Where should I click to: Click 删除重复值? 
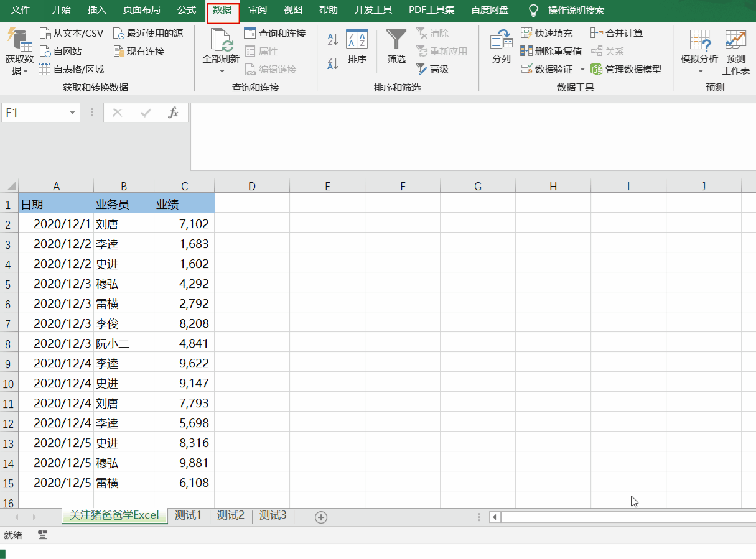coord(551,51)
